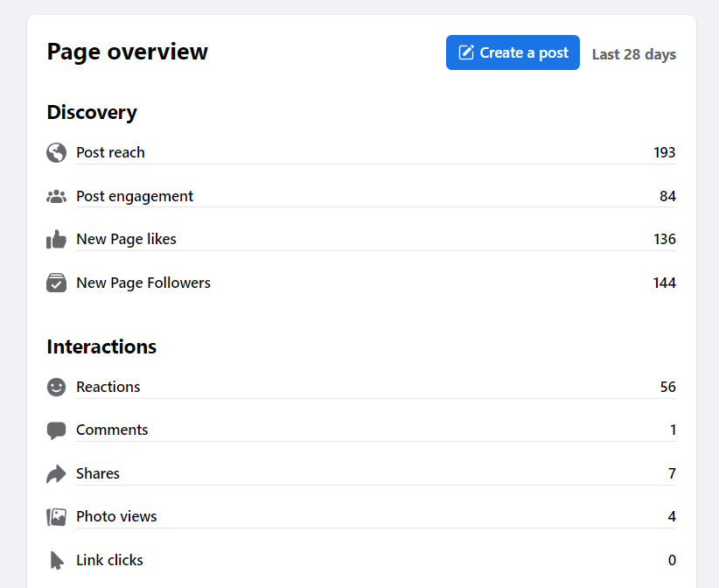The height and width of the screenshot is (588, 719).
Task: Click the Post reach value 193
Action: [x=664, y=152]
